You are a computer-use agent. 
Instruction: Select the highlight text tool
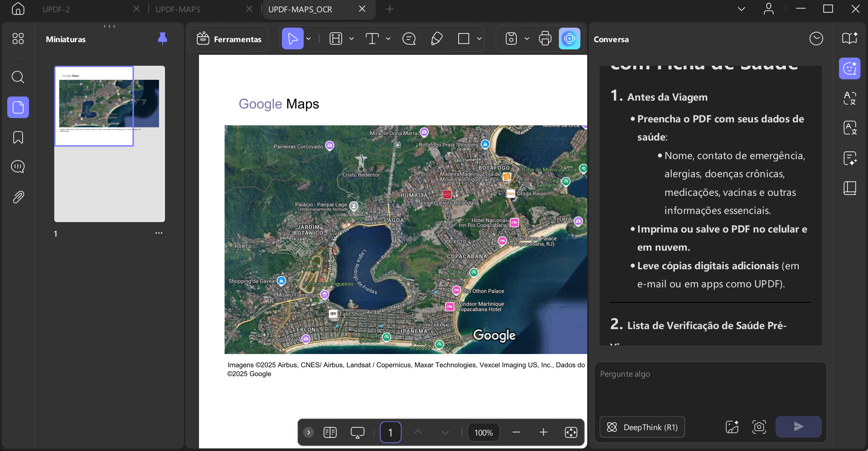336,39
